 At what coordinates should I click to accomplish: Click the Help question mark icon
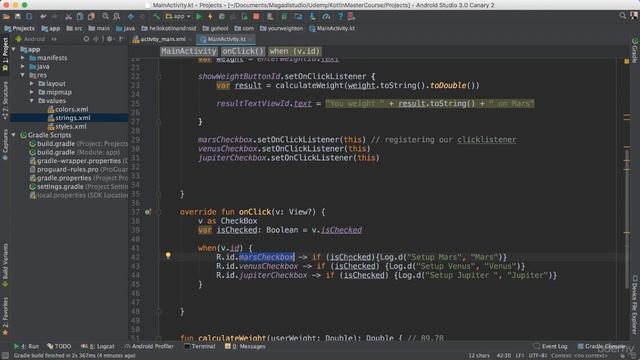(x=340, y=17)
